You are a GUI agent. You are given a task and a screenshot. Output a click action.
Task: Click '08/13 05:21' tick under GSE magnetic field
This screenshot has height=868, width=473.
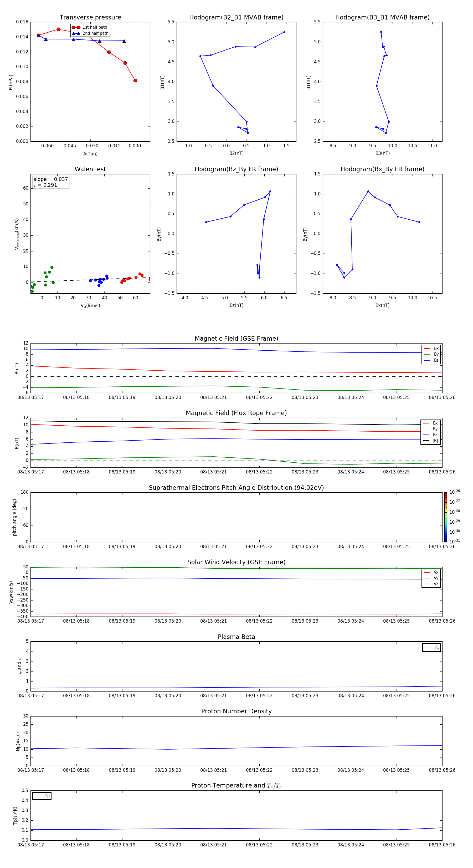click(x=213, y=398)
